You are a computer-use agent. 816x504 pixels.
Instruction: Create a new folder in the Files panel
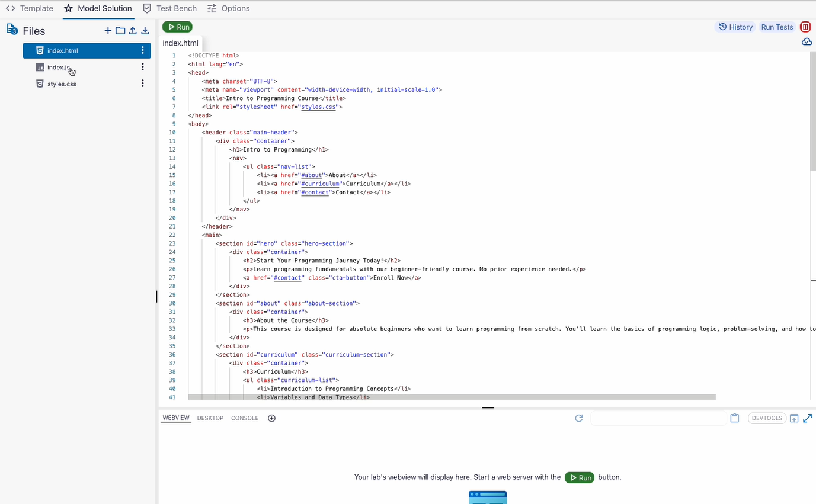pyautogui.click(x=120, y=30)
